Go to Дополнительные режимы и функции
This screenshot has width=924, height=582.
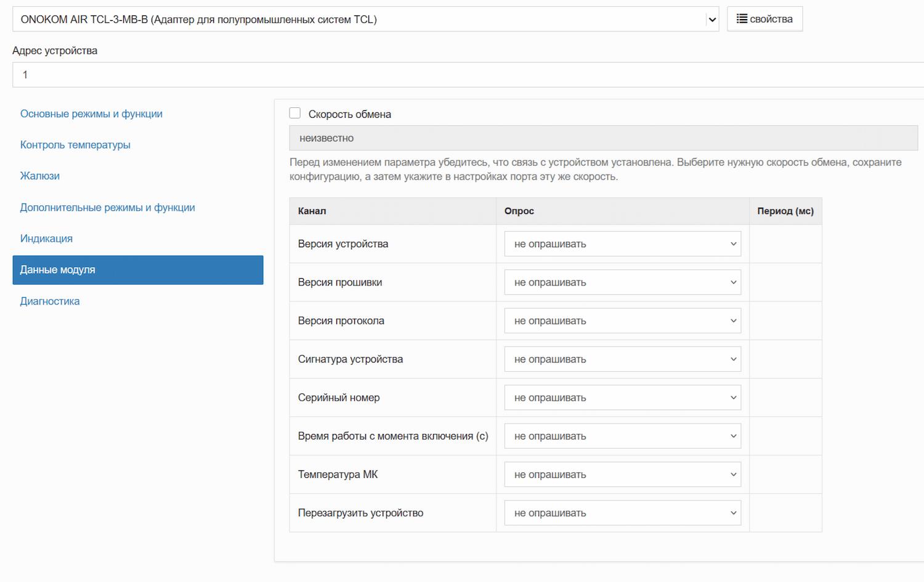tap(107, 208)
